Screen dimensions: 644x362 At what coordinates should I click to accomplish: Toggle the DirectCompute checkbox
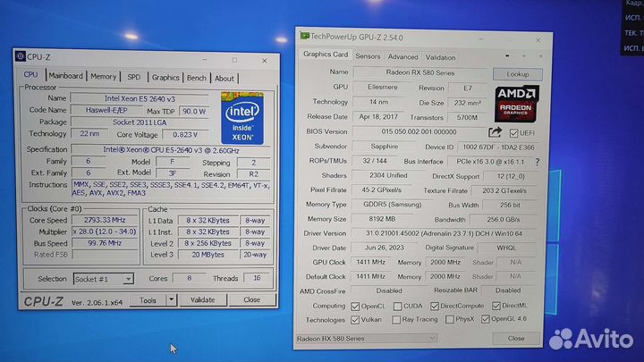[x=435, y=306]
